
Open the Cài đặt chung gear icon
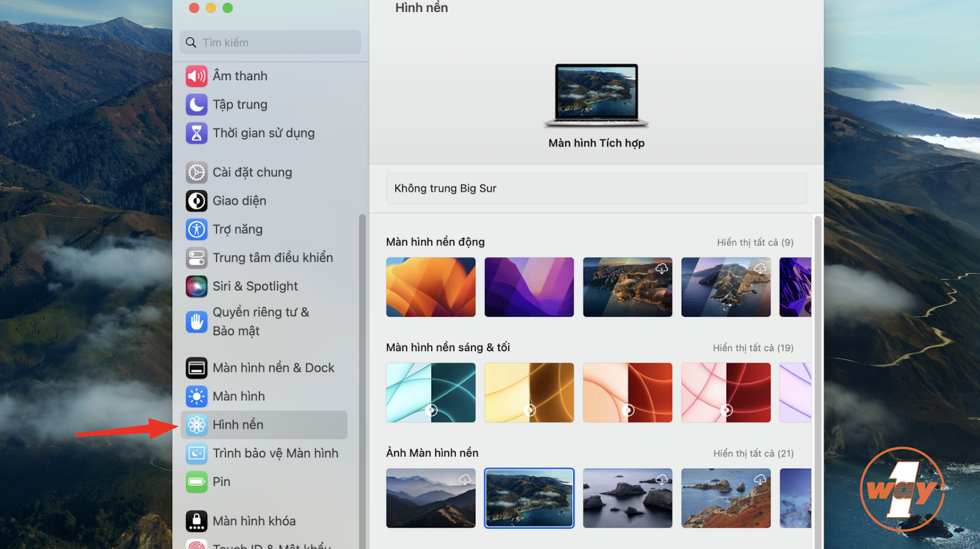tap(197, 172)
